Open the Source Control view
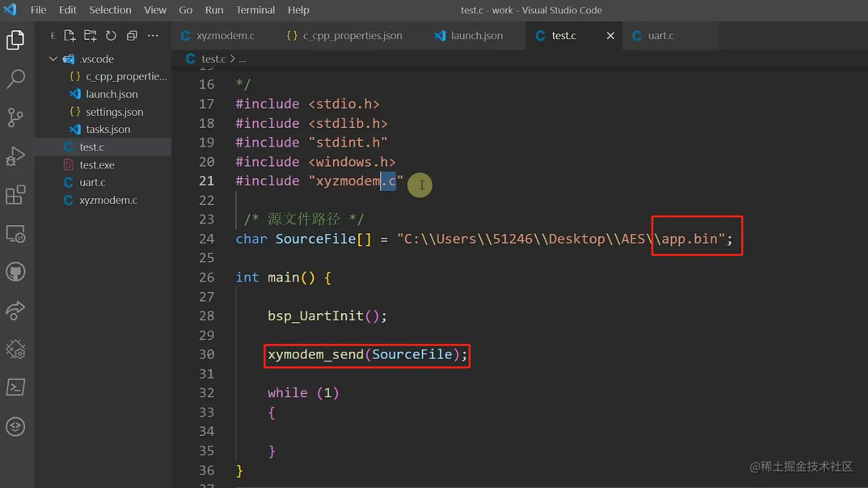Screen dimensions: 868x488 coord(15,118)
